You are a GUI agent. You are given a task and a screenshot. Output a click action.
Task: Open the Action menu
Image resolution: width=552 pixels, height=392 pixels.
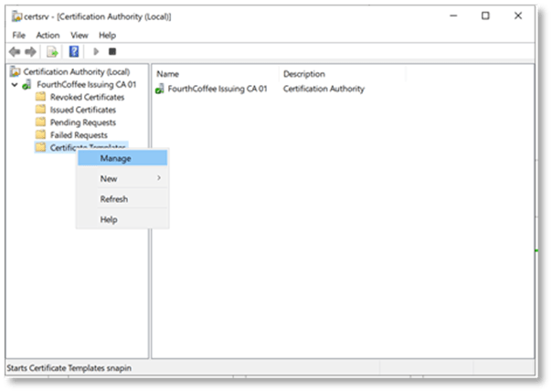(48, 35)
